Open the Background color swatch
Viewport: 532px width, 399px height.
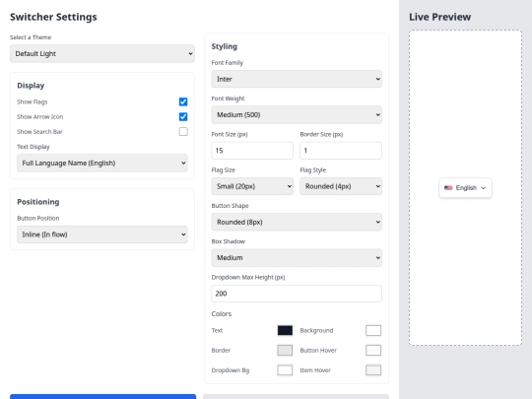373,330
